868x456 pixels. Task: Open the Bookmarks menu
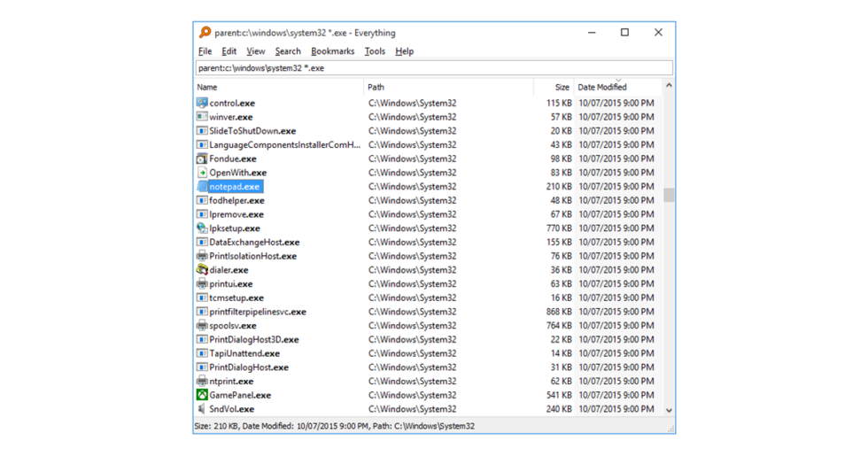[x=332, y=51]
